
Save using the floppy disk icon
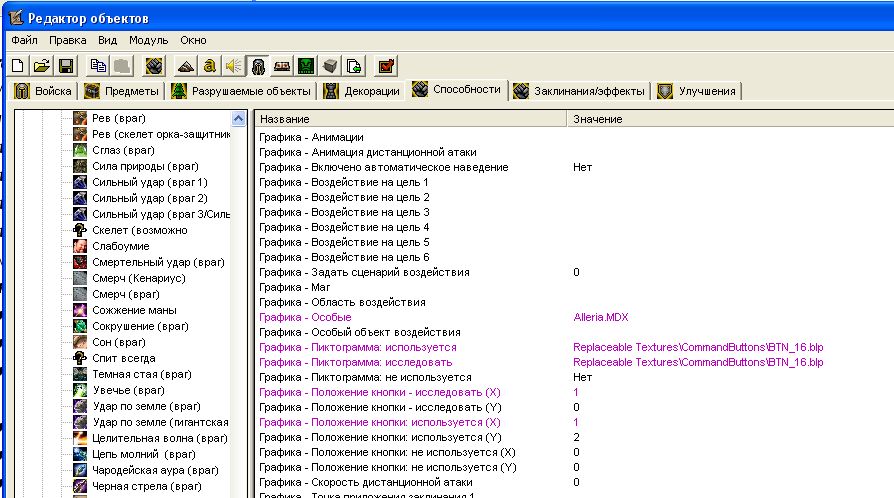click(x=65, y=66)
